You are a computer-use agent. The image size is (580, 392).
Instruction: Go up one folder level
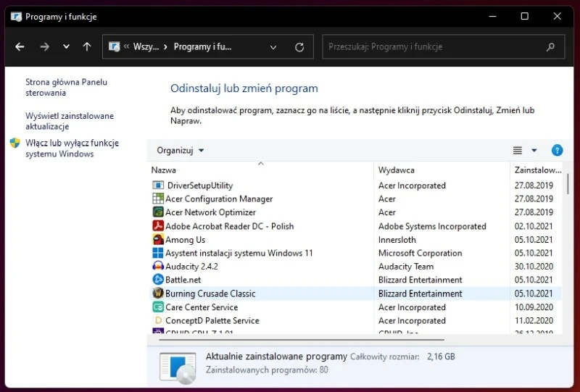[x=87, y=46]
